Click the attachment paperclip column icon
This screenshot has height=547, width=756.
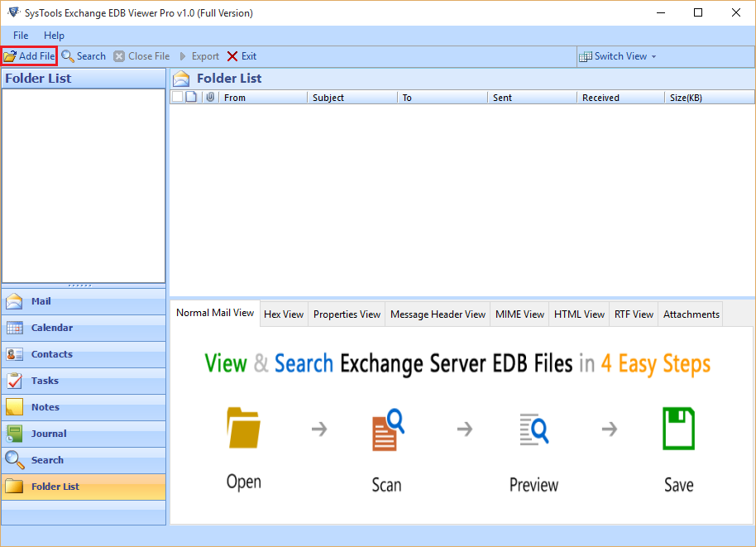click(x=210, y=97)
